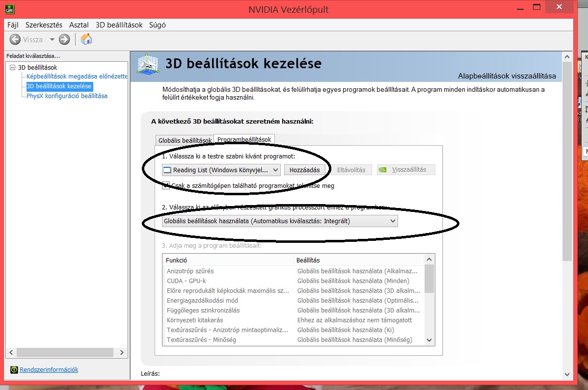Click the Visszaállítás button
588x390 pixels.
(406, 170)
